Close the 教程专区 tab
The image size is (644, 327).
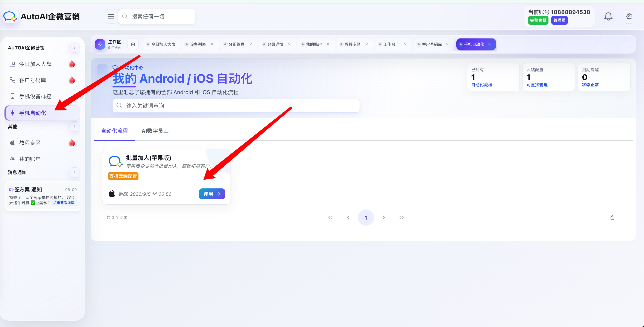(x=367, y=44)
